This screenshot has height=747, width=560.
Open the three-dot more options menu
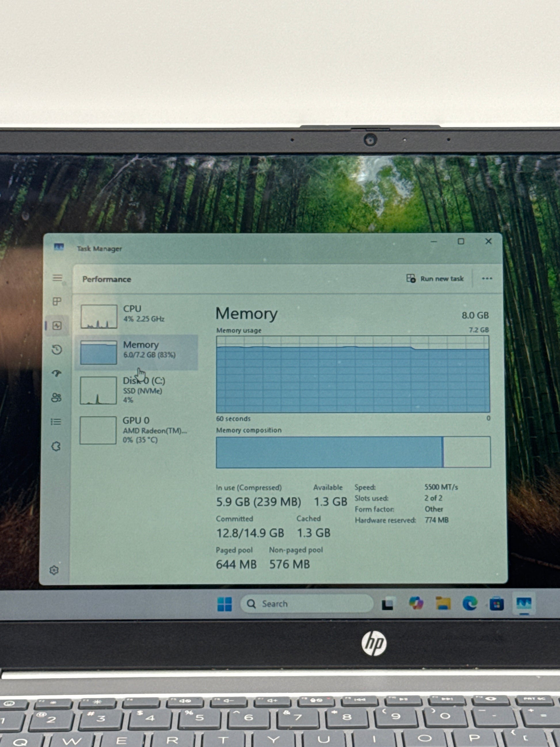(487, 279)
